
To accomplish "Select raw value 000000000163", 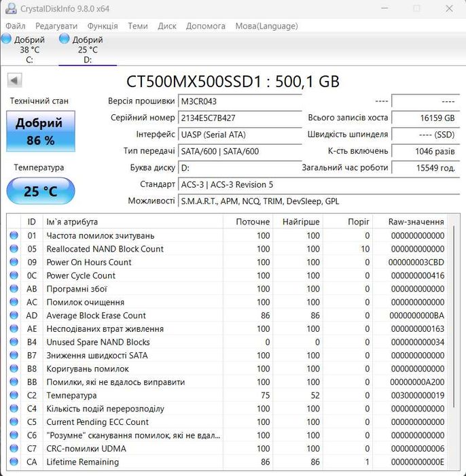I will (x=417, y=328).
